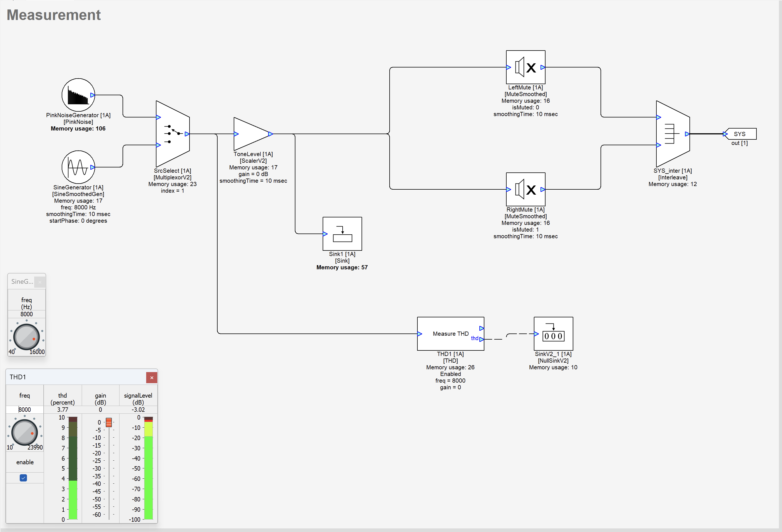Click the SineG freq value 8000
This screenshot has width=782, height=532.
click(x=27, y=314)
